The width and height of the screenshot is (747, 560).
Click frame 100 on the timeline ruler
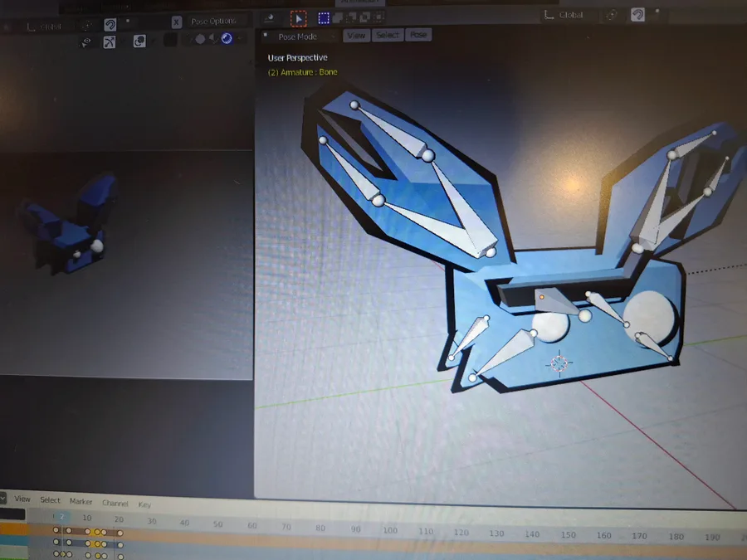(390, 530)
